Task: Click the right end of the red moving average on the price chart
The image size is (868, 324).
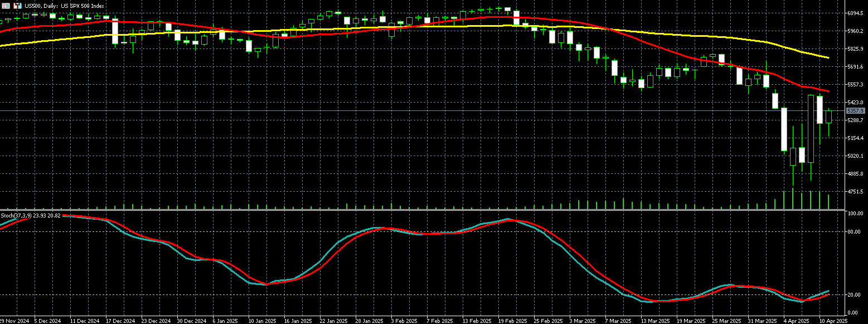Action: point(828,91)
